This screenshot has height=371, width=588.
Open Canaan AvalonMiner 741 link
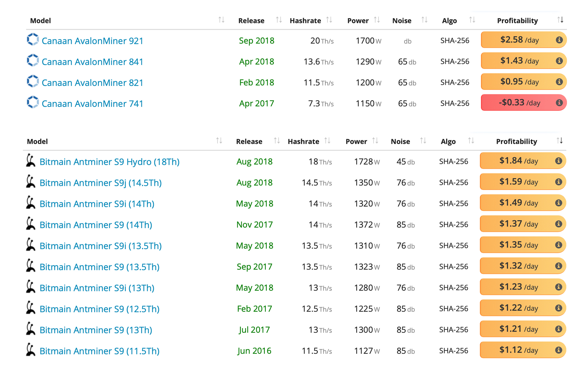coord(93,104)
